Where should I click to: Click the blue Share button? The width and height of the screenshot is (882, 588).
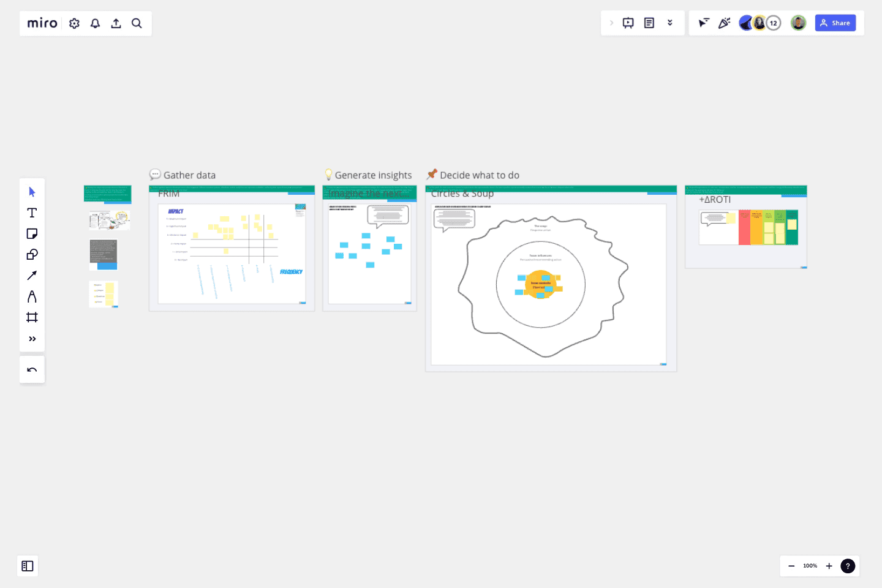835,23
